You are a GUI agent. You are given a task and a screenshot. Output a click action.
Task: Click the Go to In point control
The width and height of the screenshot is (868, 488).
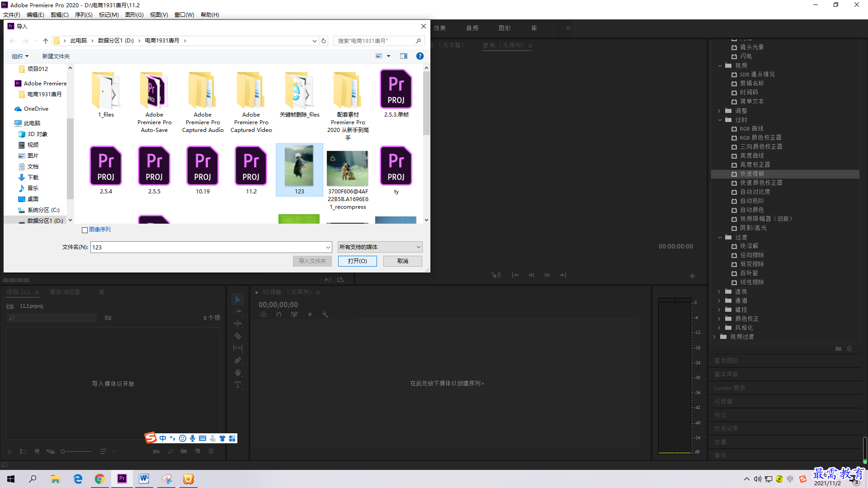click(515, 275)
